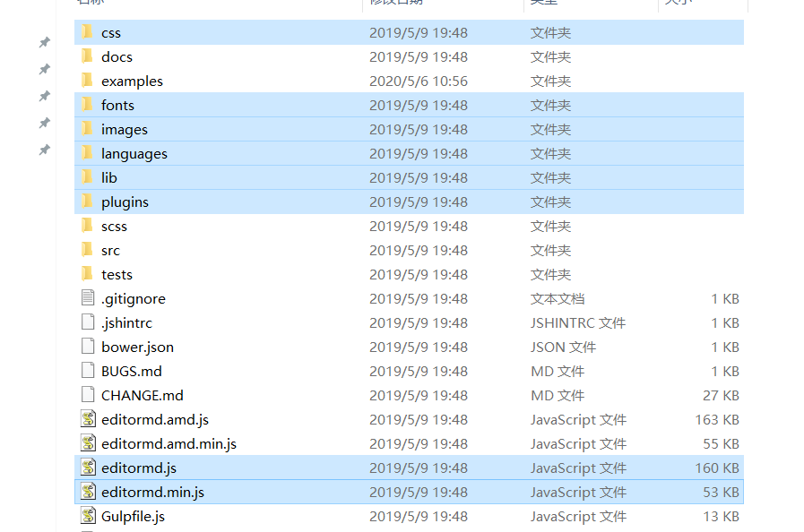Image resolution: width=804 pixels, height=532 pixels.
Task: Click the .jshintrc file icon
Action: coord(88,322)
